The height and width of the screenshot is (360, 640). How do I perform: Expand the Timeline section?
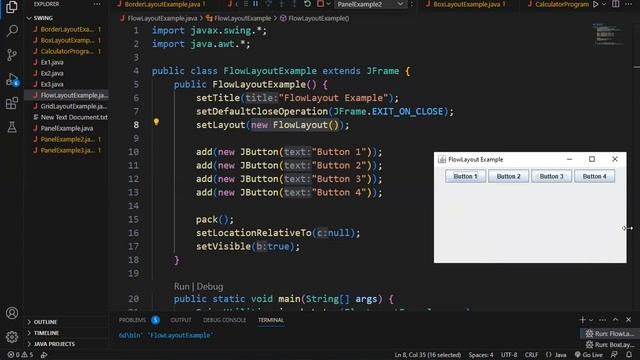click(46, 333)
